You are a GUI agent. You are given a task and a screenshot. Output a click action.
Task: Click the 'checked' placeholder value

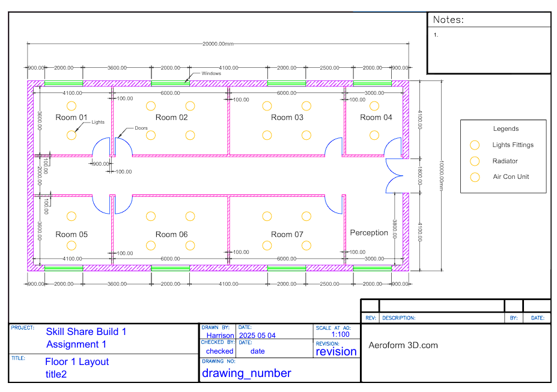click(x=219, y=351)
